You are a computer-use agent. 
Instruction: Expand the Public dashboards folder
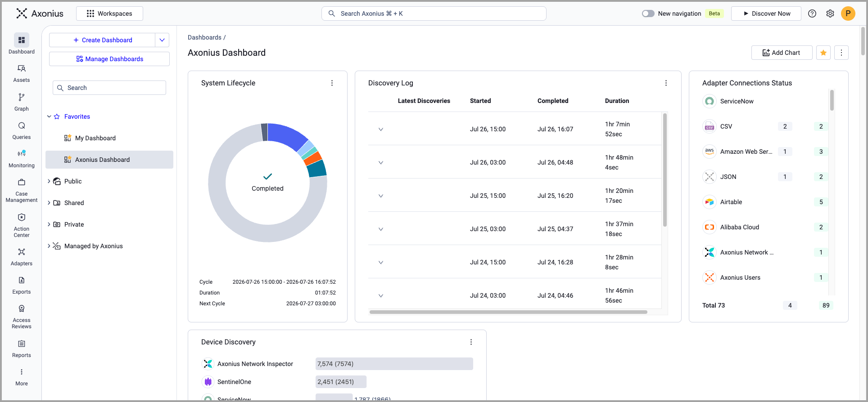click(49, 181)
